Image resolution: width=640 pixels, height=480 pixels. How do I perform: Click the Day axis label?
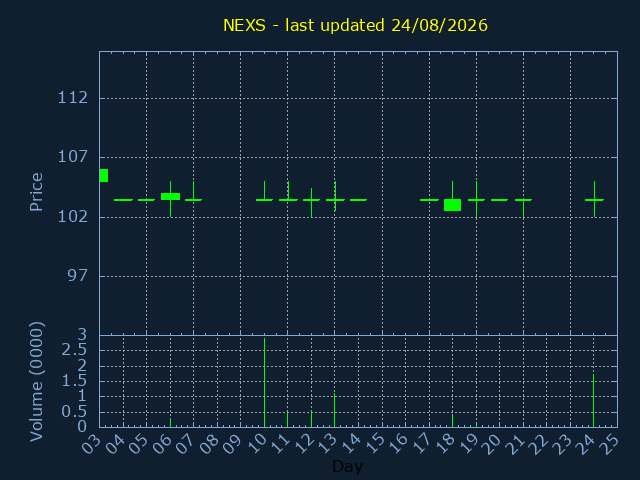click(x=347, y=466)
